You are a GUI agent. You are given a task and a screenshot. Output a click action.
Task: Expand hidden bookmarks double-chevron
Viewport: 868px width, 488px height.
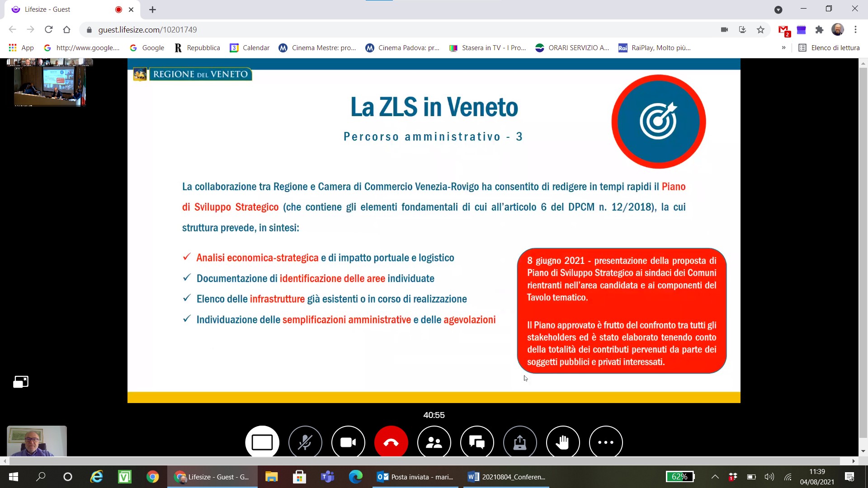tap(783, 48)
